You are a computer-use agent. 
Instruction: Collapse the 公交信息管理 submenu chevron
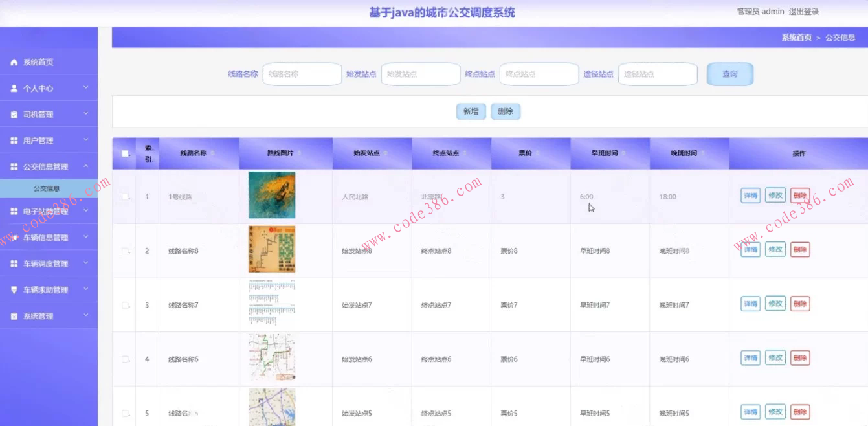click(x=85, y=166)
